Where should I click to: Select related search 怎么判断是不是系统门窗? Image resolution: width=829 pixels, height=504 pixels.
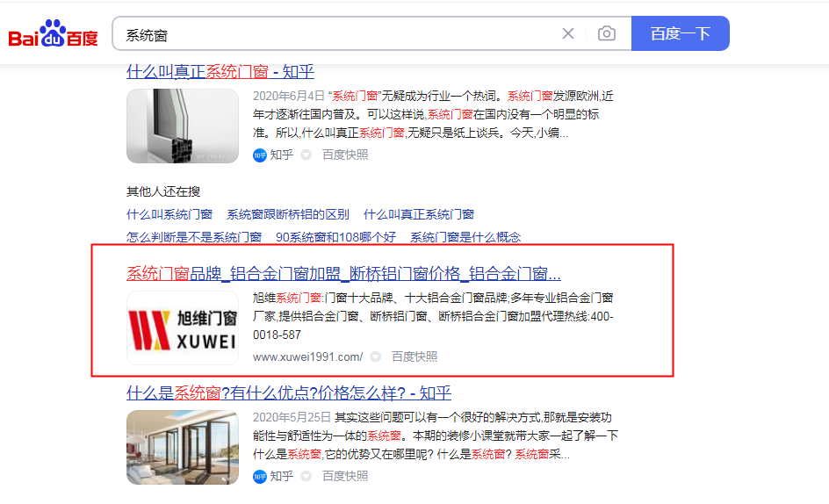click(194, 237)
